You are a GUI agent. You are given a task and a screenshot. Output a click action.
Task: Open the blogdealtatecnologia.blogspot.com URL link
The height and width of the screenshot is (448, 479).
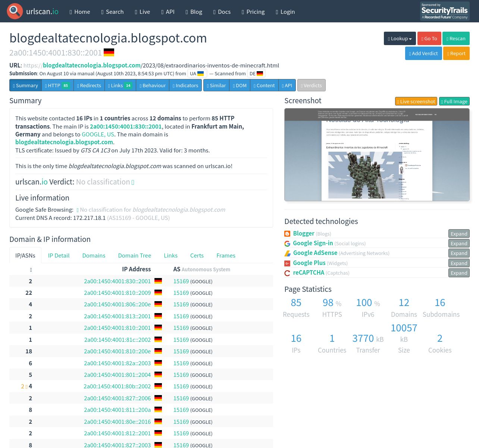coord(151,65)
